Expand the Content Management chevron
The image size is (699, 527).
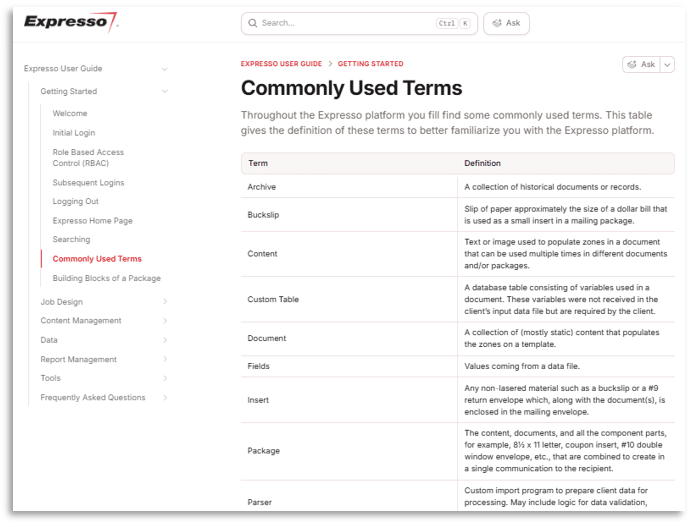point(165,321)
